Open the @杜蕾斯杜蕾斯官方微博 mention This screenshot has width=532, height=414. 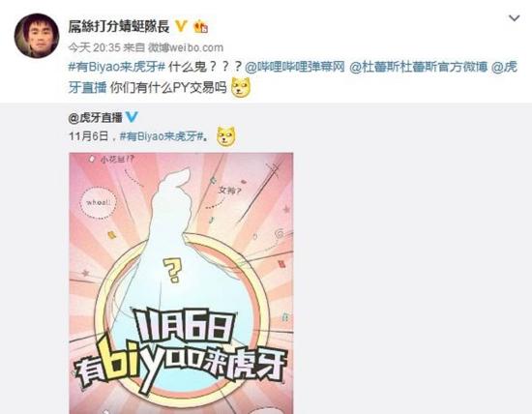tap(418, 67)
